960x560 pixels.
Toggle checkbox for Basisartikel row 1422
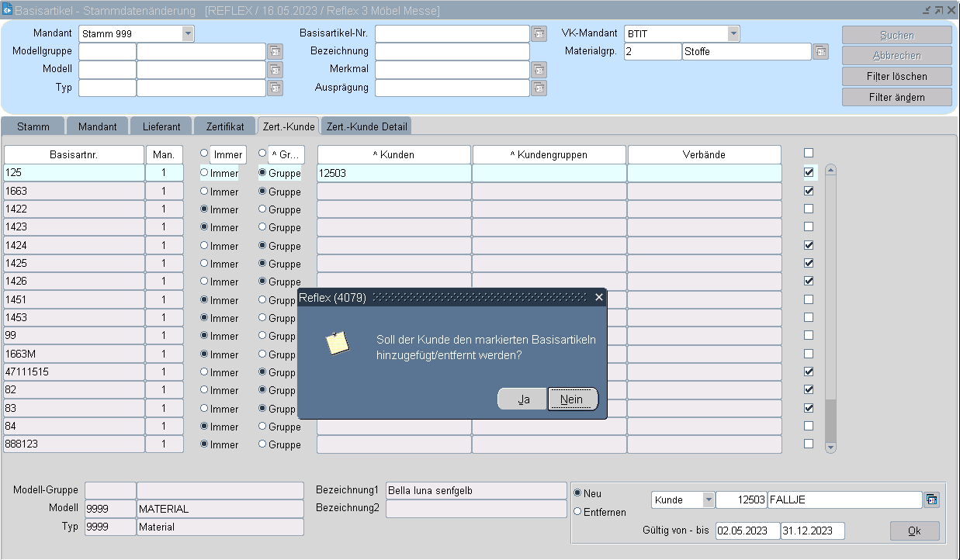pos(809,209)
